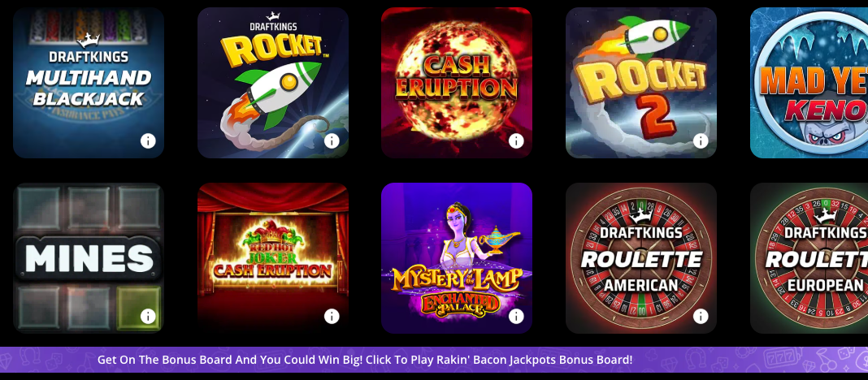
Task: Open the Cash Eruption slot tile
Action: [x=457, y=83]
